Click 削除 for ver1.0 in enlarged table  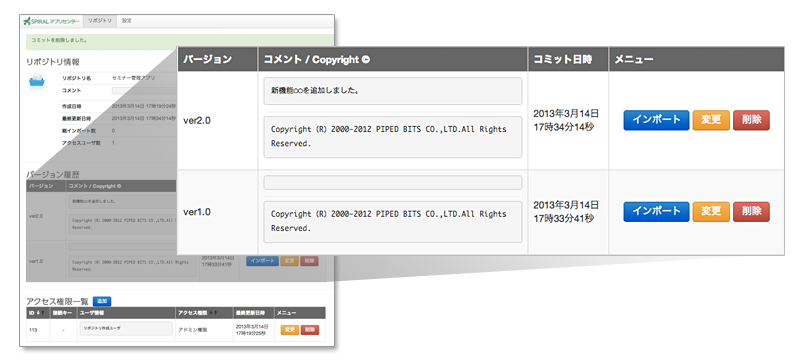point(751,211)
